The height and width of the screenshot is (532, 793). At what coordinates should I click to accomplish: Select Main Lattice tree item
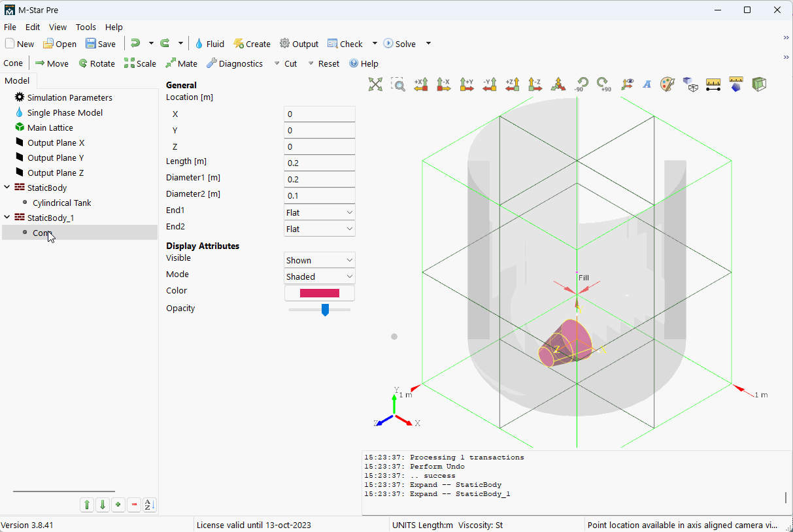pyautogui.click(x=50, y=127)
